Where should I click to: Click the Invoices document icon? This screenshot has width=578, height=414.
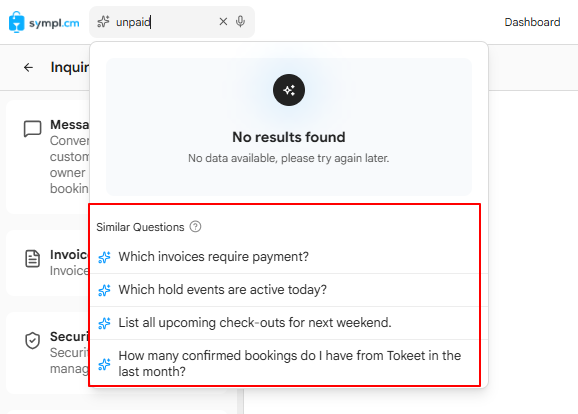pos(32,258)
